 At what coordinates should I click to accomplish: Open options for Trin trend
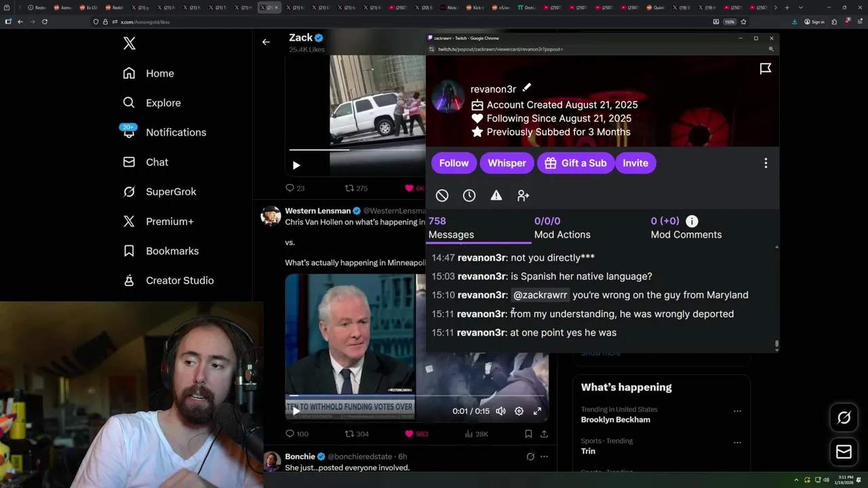coord(737,443)
